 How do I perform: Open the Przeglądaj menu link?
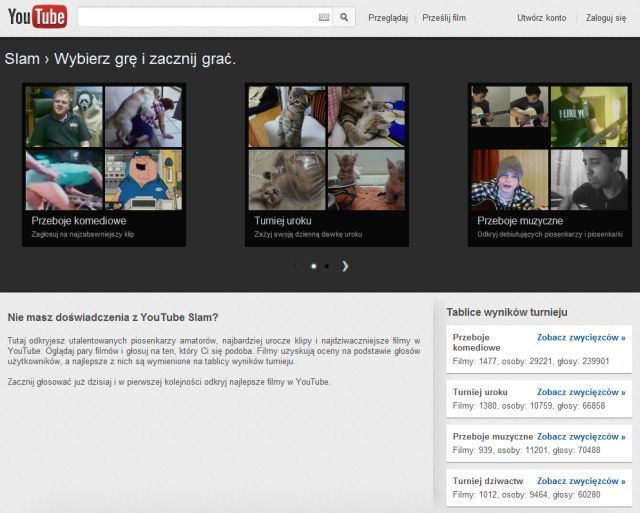click(x=388, y=18)
